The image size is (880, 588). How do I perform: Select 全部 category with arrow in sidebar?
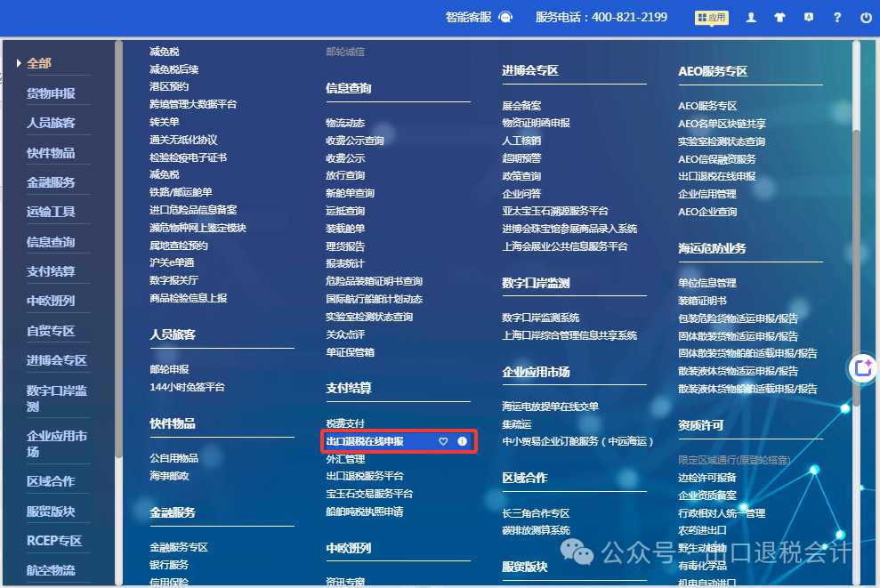(x=39, y=63)
